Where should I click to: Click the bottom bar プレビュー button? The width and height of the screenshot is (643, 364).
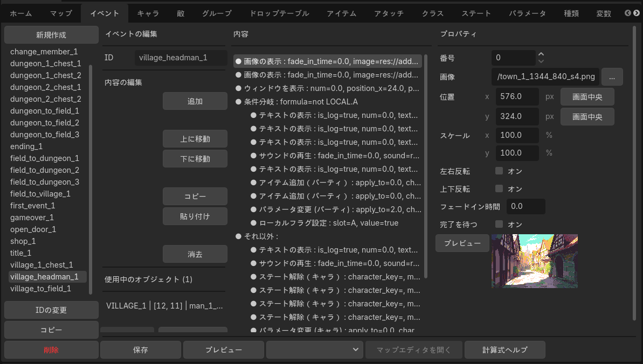(x=224, y=349)
